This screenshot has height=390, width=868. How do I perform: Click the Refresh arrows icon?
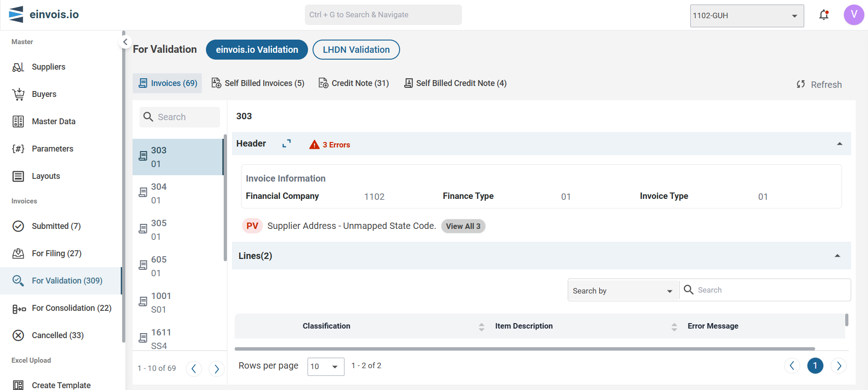801,84
